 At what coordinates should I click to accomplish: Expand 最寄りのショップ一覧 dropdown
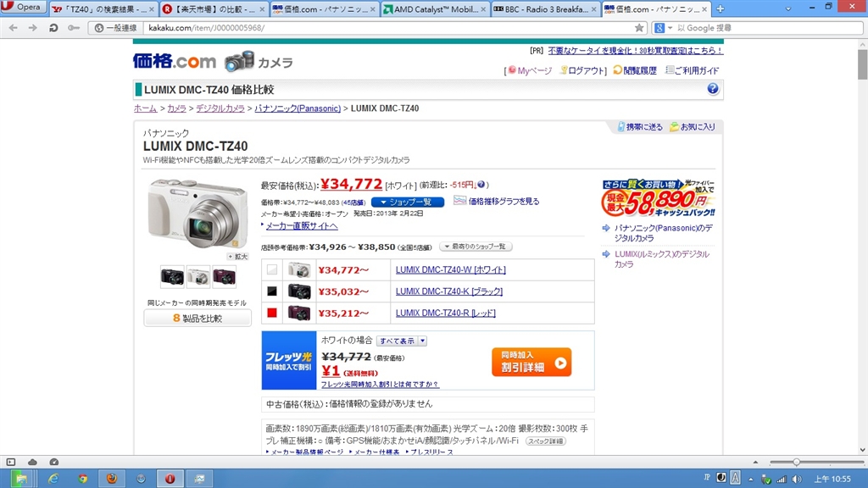[x=476, y=247]
